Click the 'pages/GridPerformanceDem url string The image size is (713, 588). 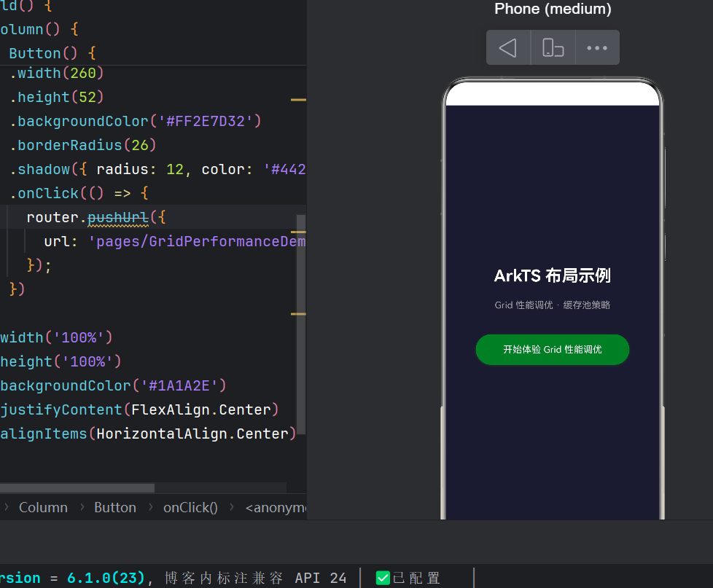198,242
